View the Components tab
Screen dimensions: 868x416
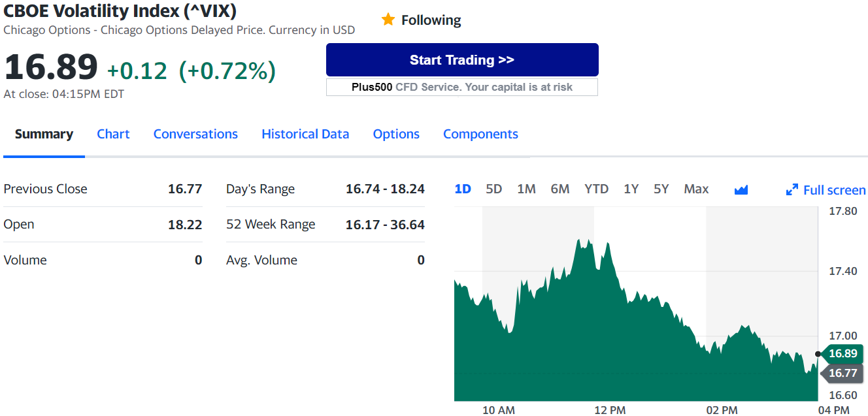coord(480,134)
